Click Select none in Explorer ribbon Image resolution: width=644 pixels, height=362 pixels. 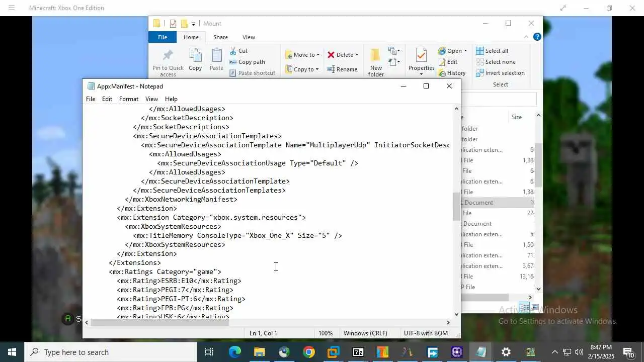[496, 62]
